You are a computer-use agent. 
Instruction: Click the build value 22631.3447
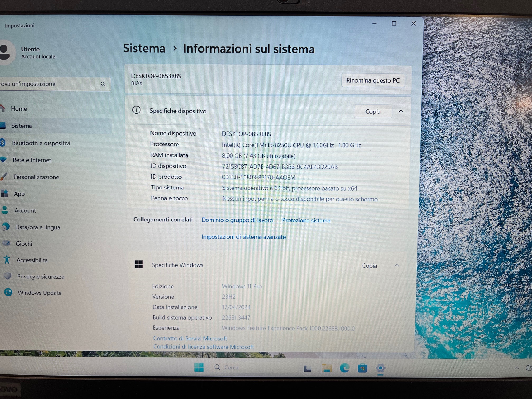point(236,317)
